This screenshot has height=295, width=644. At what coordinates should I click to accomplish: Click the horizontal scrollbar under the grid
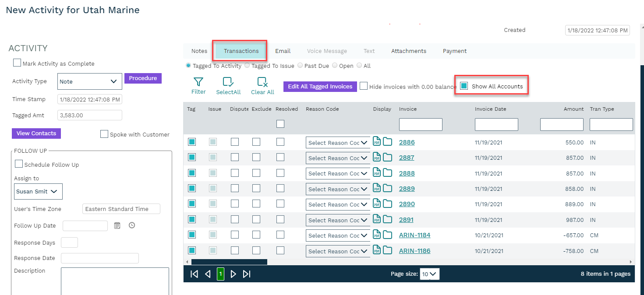[x=229, y=262]
